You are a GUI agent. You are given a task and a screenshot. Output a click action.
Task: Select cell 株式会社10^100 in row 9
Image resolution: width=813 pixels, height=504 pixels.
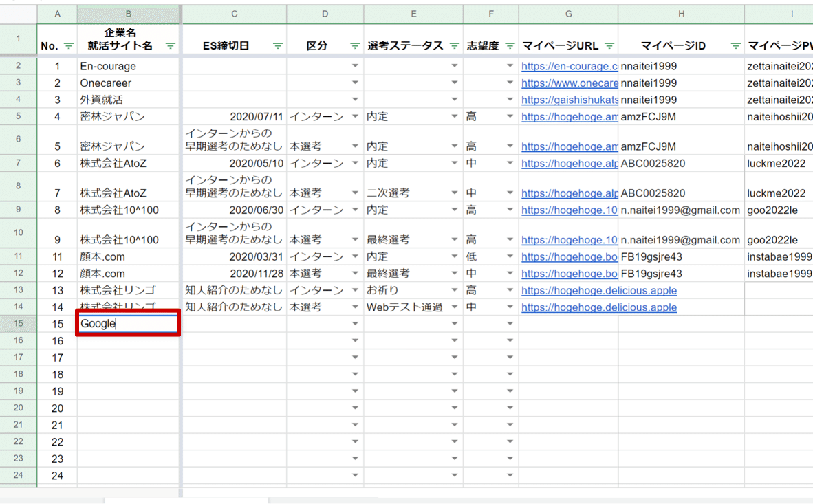point(128,210)
